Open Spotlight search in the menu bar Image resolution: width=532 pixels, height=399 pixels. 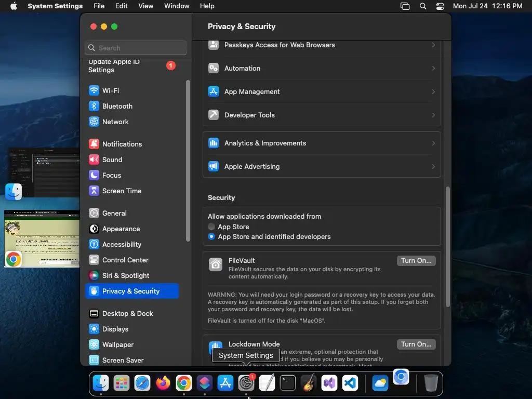tap(423, 6)
